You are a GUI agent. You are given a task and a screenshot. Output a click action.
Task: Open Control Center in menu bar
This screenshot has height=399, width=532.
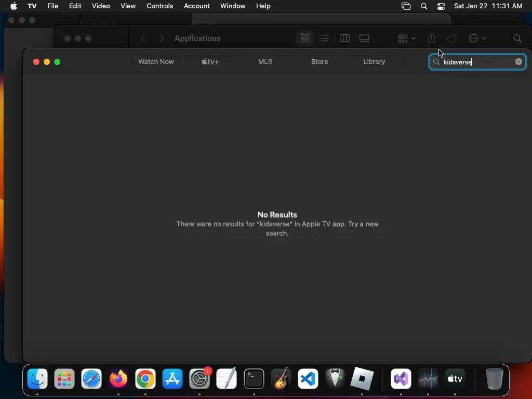[441, 6]
